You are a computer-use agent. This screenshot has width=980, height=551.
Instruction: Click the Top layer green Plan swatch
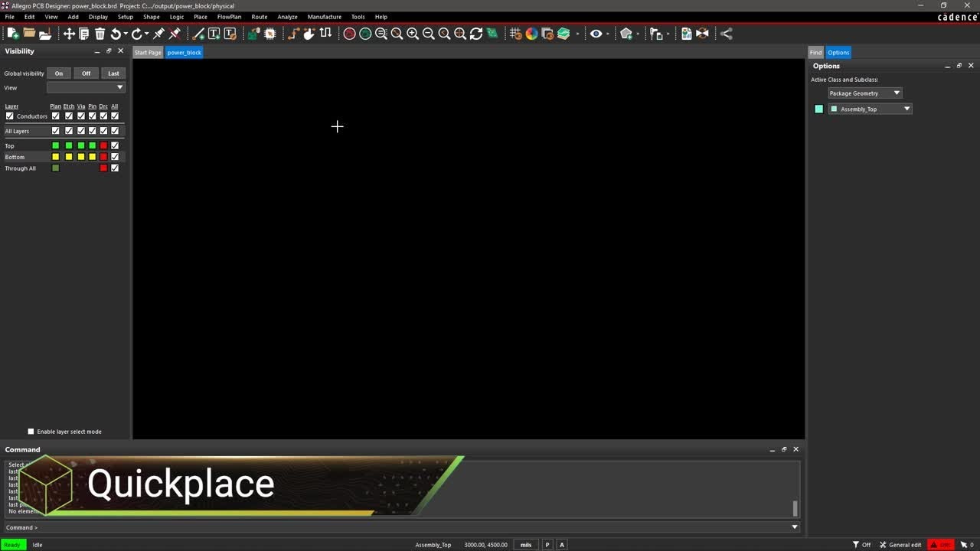pyautogui.click(x=55, y=145)
